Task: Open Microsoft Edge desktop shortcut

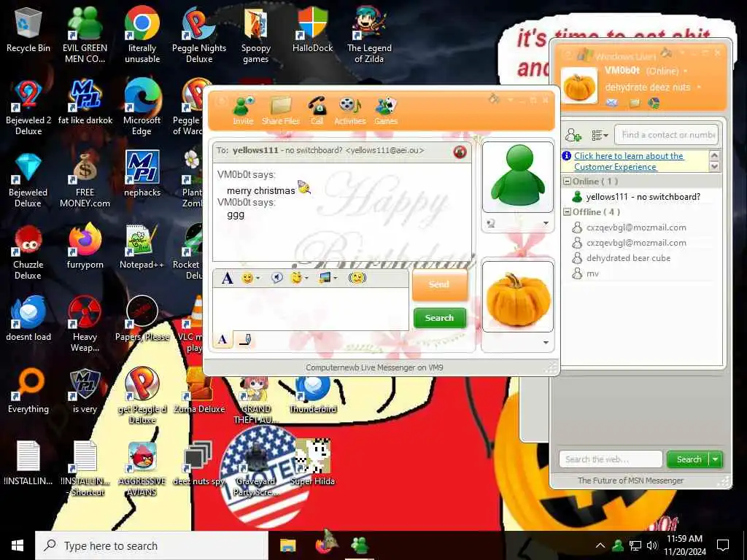Action: (x=142, y=108)
